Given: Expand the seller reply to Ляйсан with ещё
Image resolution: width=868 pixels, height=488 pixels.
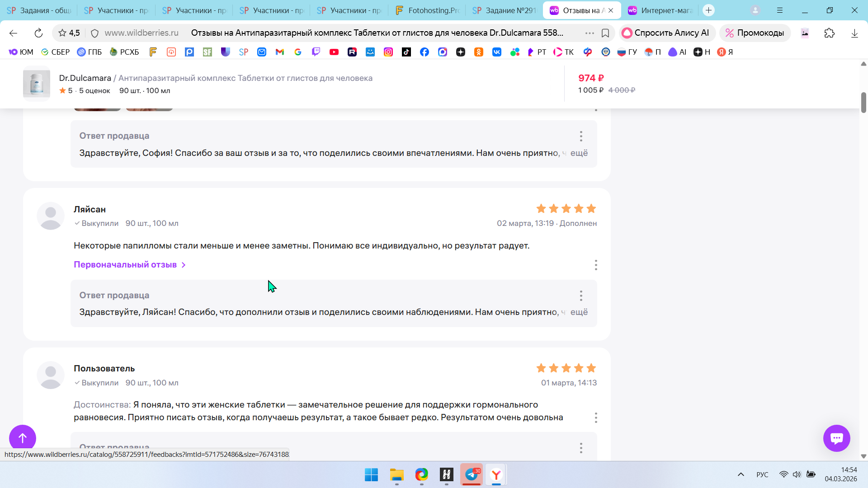Looking at the screenshot, I should click(x=579, y=312).
